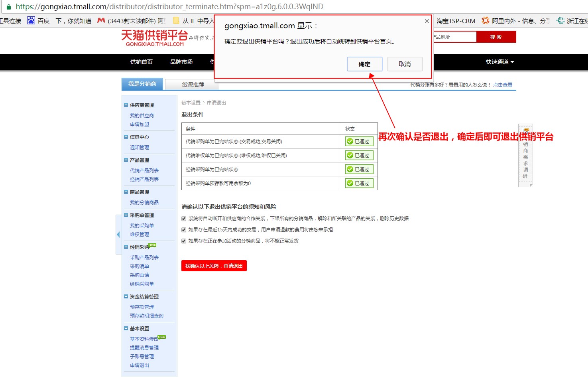Open 预存款明细查询 in sidebar
This screenshot has height=377, width=588.
146,316
